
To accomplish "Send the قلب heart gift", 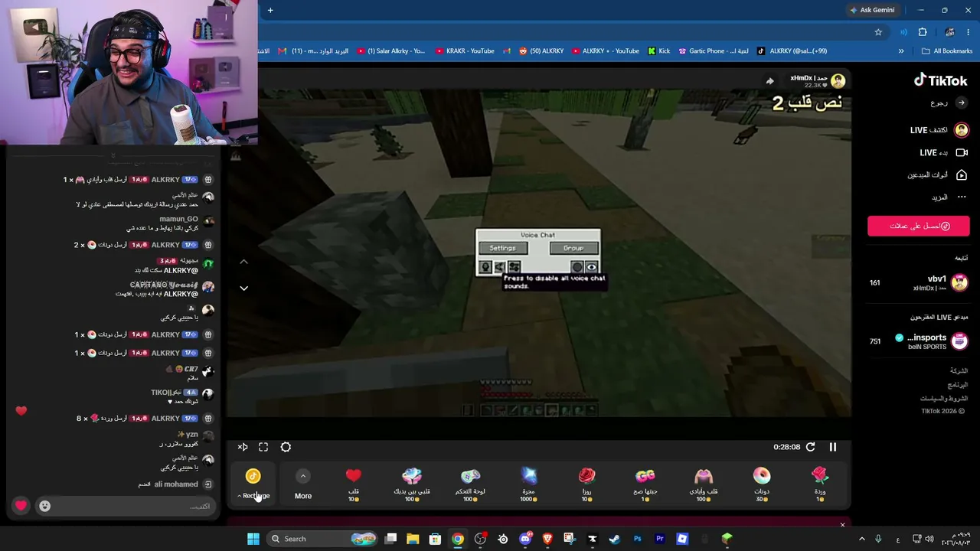I will tap(353, 484).
